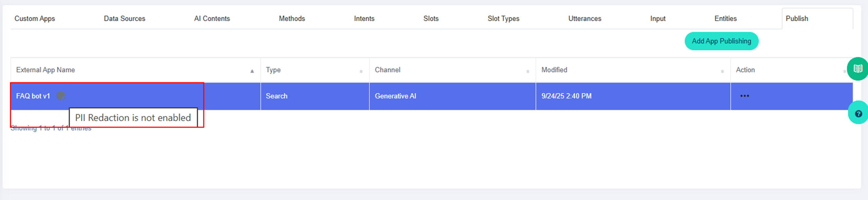Sort the table by Modified column
868x200 pixels.
722,71
